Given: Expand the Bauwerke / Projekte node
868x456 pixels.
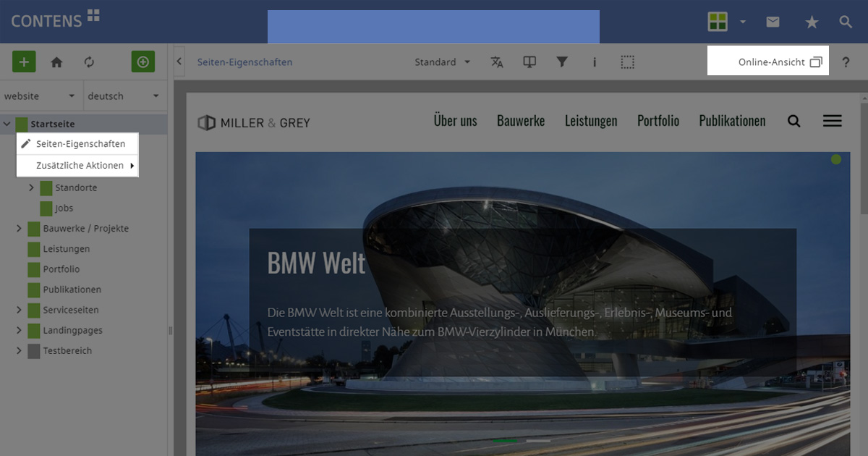Looking at the screenshot, I should pyautogui.click(x=19, y=229).
